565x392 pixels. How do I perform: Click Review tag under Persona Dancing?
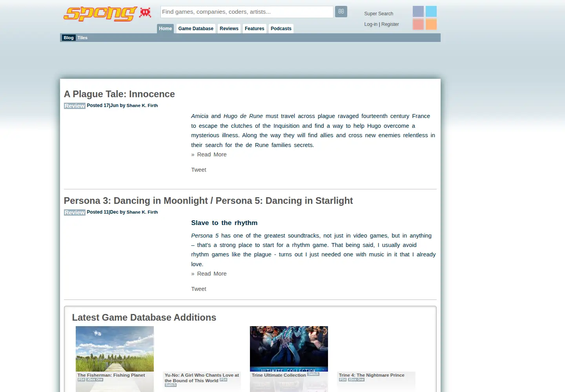tap(75, 212)
